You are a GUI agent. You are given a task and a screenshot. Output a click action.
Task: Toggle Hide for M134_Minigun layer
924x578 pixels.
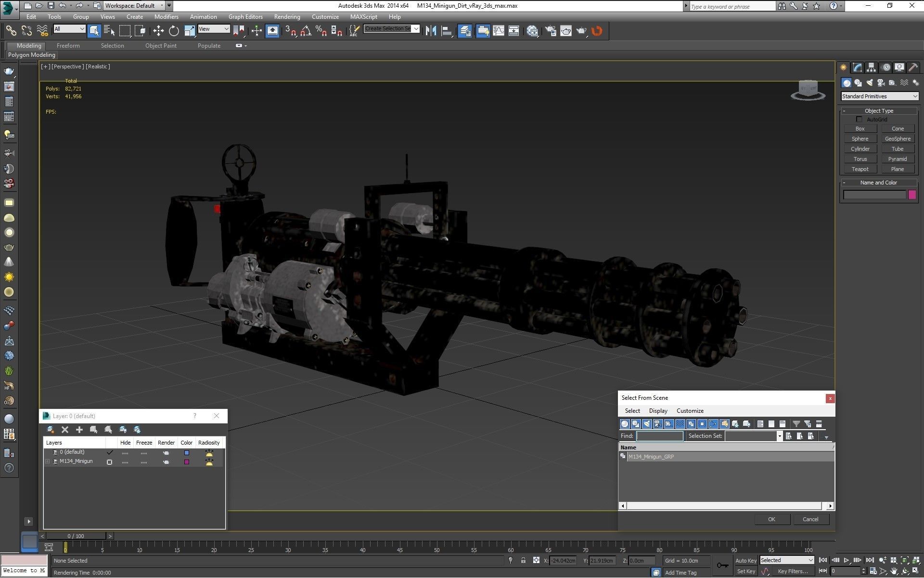(125, 462)
